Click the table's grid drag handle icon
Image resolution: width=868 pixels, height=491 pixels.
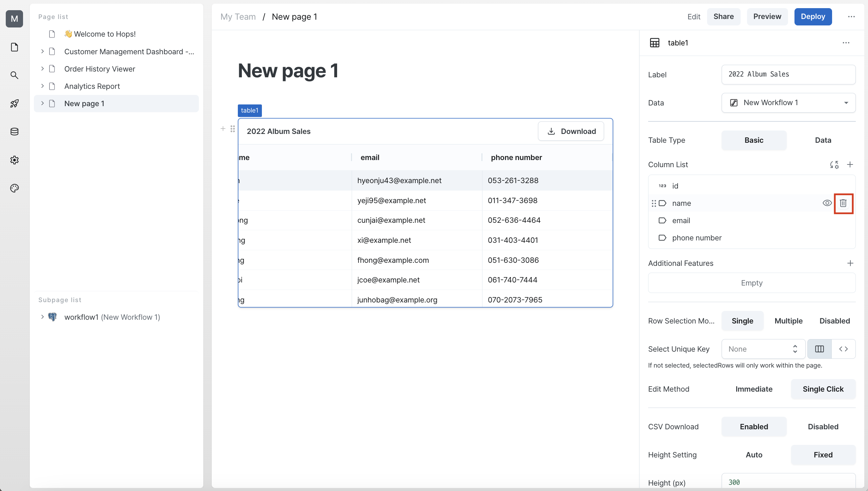[232, 129]
